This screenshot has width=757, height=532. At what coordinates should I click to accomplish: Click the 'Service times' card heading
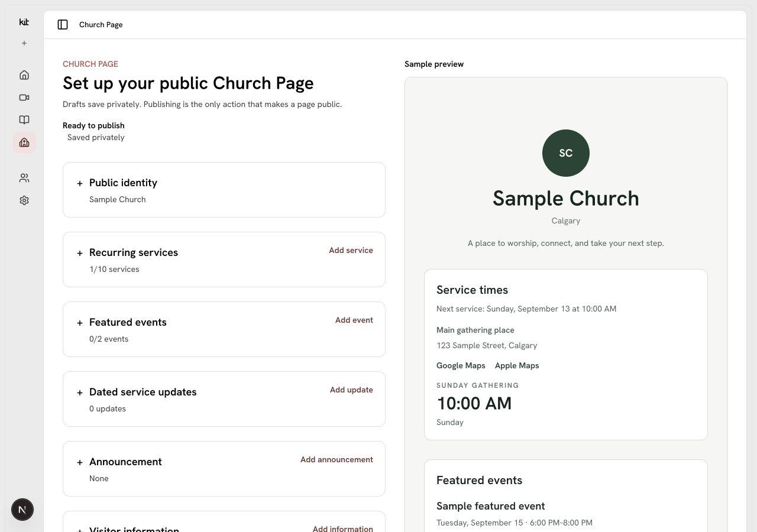[473, 290]
